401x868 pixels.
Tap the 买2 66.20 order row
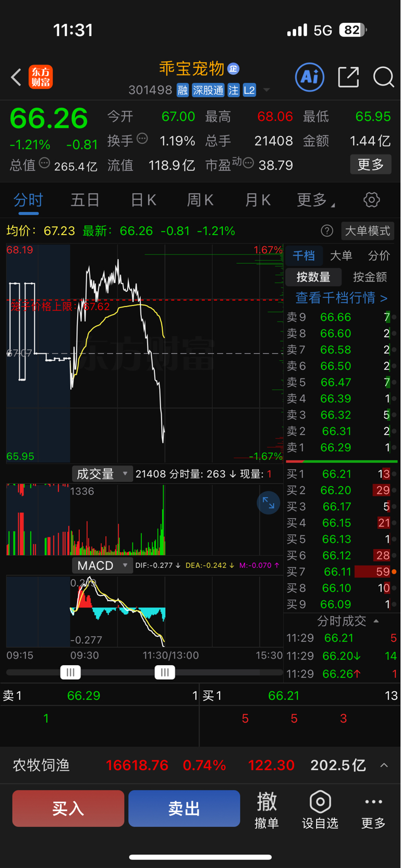tap(342, 490)
